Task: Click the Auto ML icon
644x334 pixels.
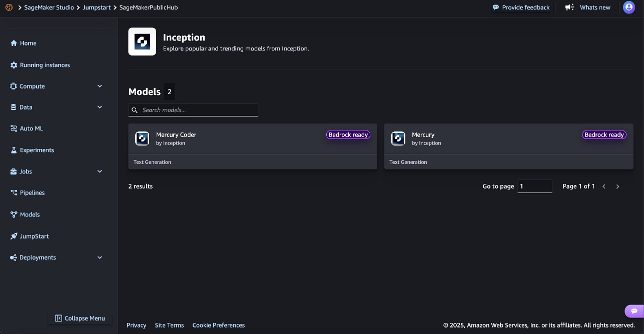Action: coord(14,128)
